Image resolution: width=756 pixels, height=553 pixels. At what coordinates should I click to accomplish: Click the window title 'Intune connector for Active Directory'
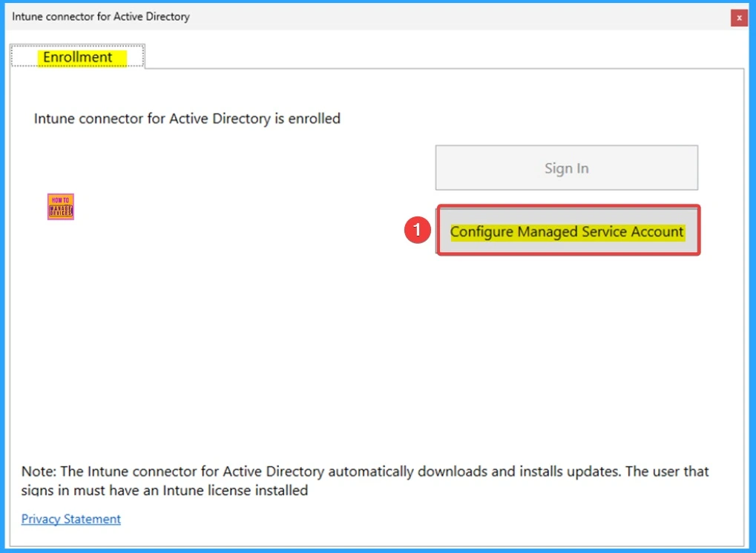coord(101,16)
